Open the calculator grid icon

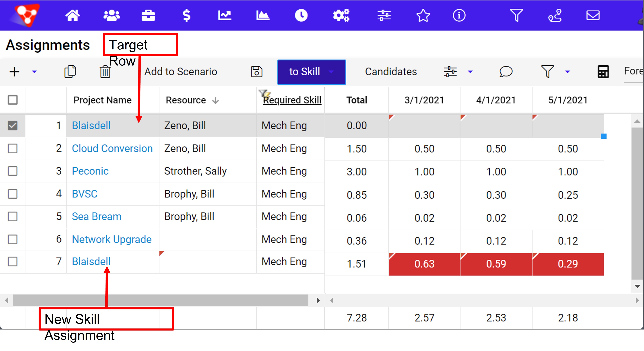[x=603, y=72]
